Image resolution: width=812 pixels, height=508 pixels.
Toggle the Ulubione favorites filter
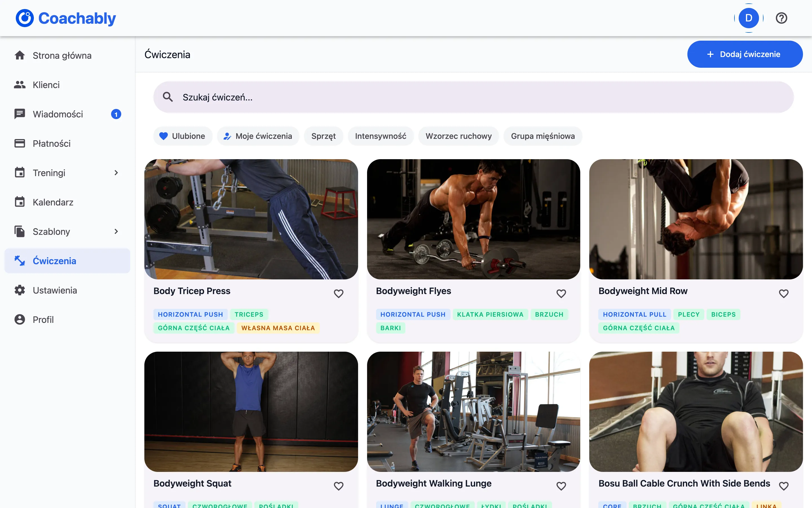[182, 136]
